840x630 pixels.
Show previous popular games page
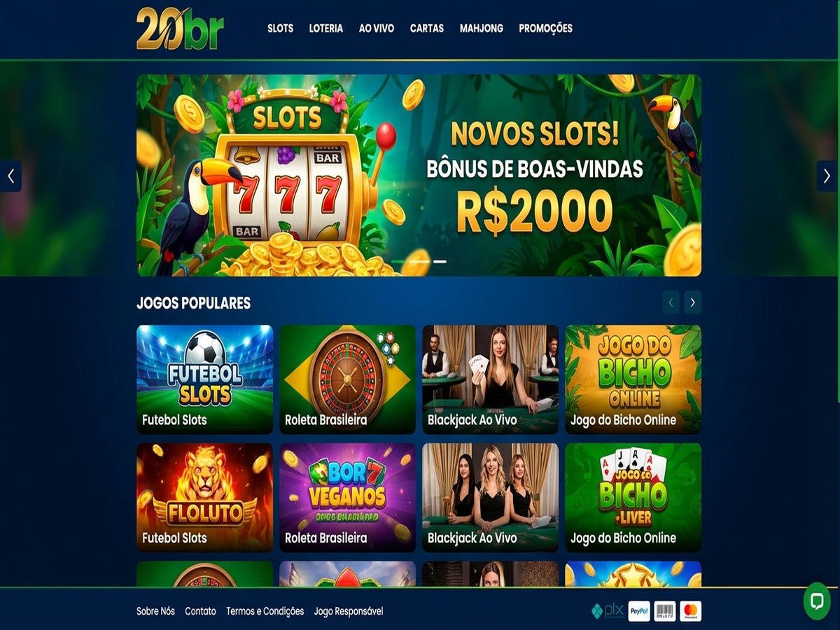[671, 302]
